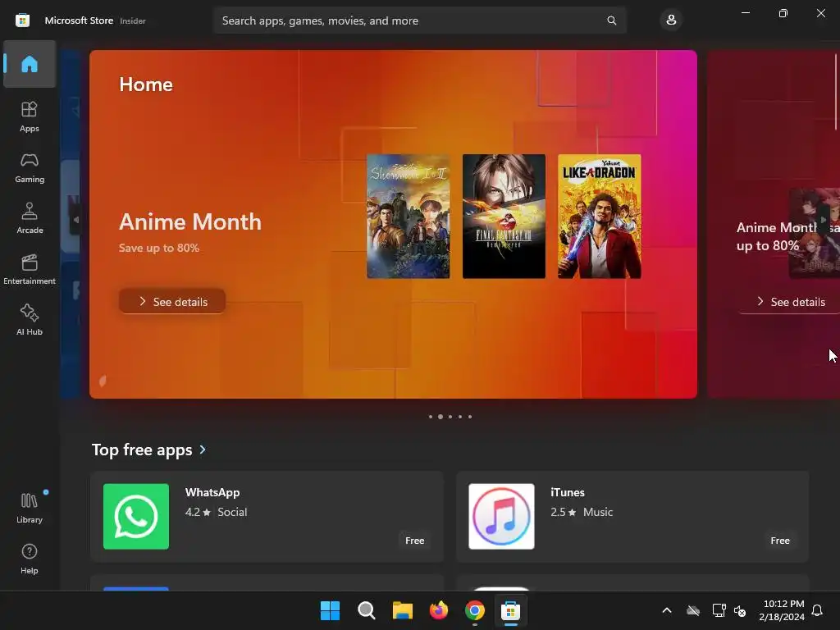
Task: Go to the Gaming section
Action: [x=30, y=167]
